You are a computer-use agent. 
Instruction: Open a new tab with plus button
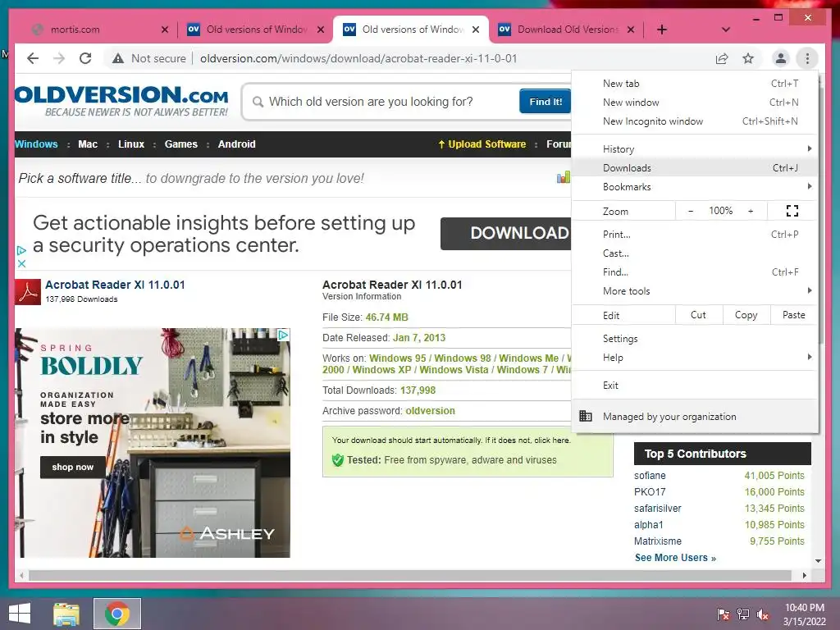[662, 30]
